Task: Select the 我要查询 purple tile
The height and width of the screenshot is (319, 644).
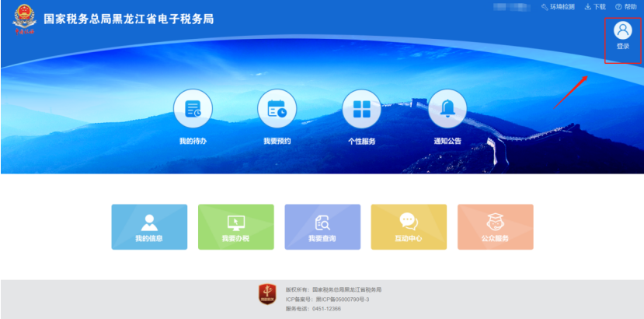Action: [x=322, y=226]
